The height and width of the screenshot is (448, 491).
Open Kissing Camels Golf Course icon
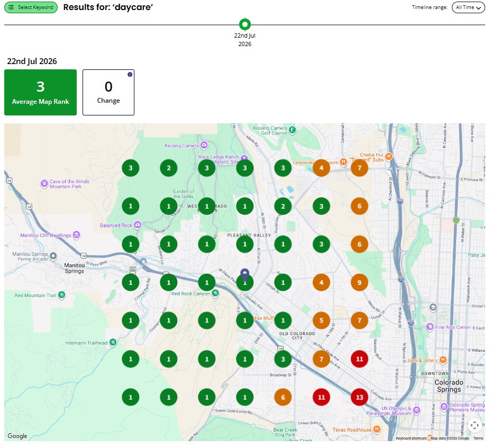[292, 130]
